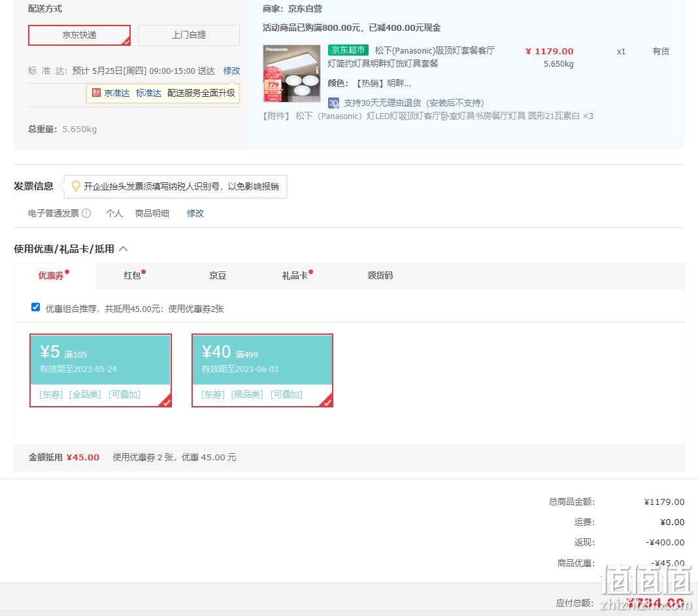This screenshot has width=698, height=616.
Task: Click 总重量 5.650kg text
Action: tap(62, 129)
